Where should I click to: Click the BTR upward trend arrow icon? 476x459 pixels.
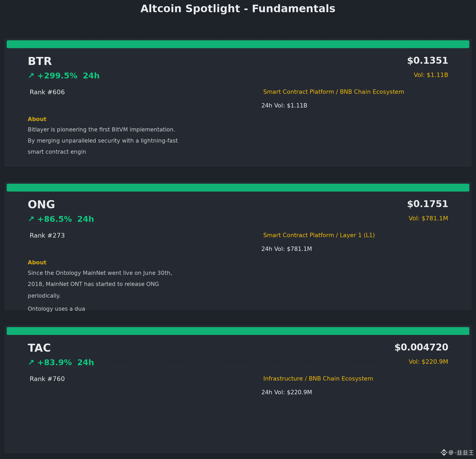coord(31,76)
